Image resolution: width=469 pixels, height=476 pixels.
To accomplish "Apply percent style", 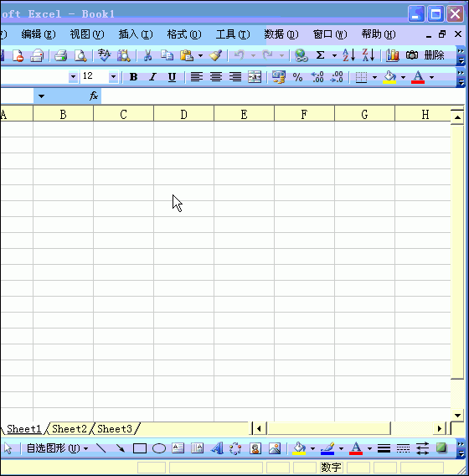I will [x=297, y=77].
